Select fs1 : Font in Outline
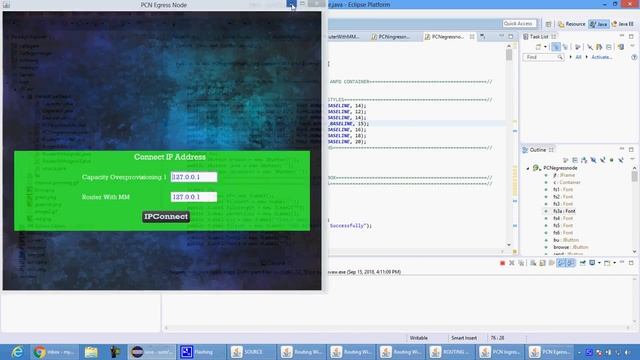The image size is (640, 360). coord(563,189)
